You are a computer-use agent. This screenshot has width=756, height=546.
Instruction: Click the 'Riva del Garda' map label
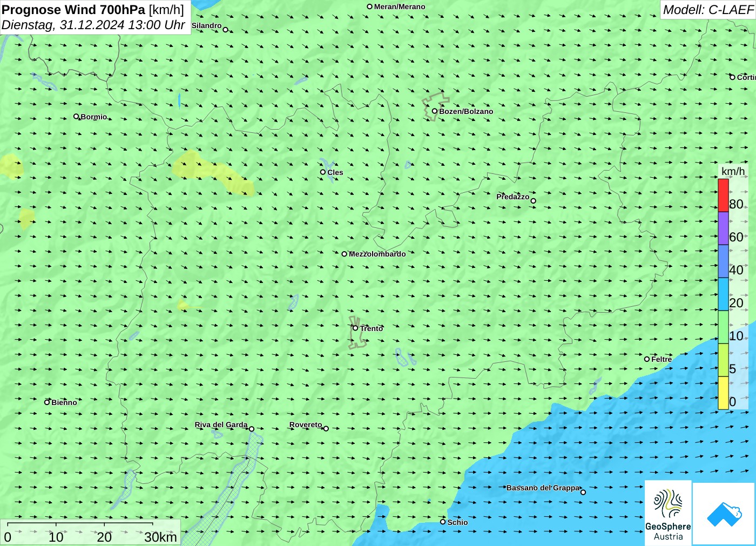221,424
